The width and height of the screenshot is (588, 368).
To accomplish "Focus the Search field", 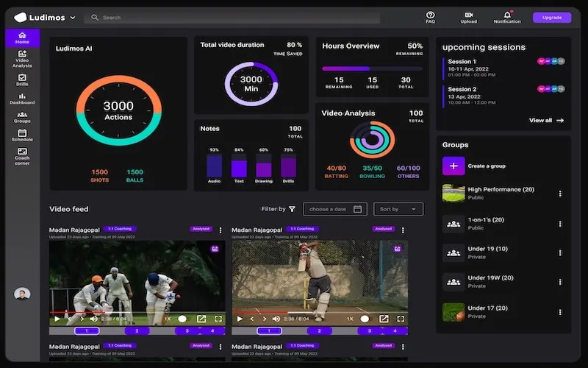I will pos(232,17).
